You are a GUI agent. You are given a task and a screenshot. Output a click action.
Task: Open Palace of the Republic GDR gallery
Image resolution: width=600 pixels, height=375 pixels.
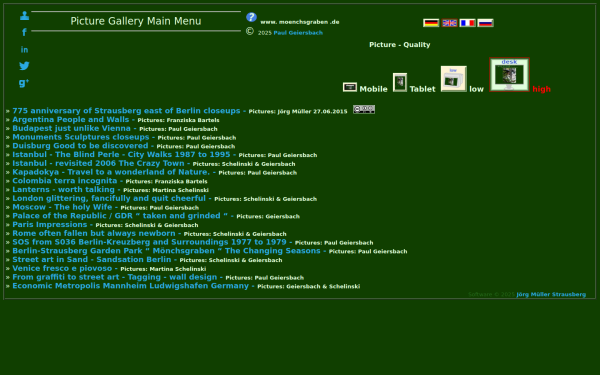120,216
